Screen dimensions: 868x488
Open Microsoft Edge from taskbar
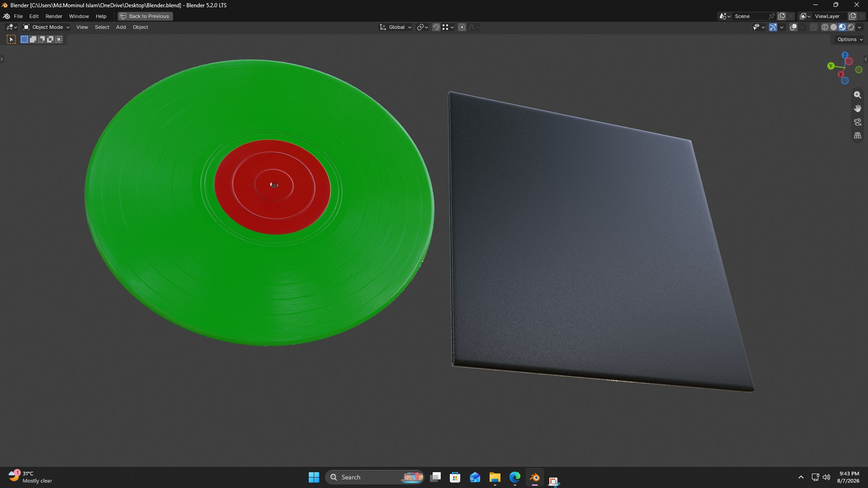point(514,477)
